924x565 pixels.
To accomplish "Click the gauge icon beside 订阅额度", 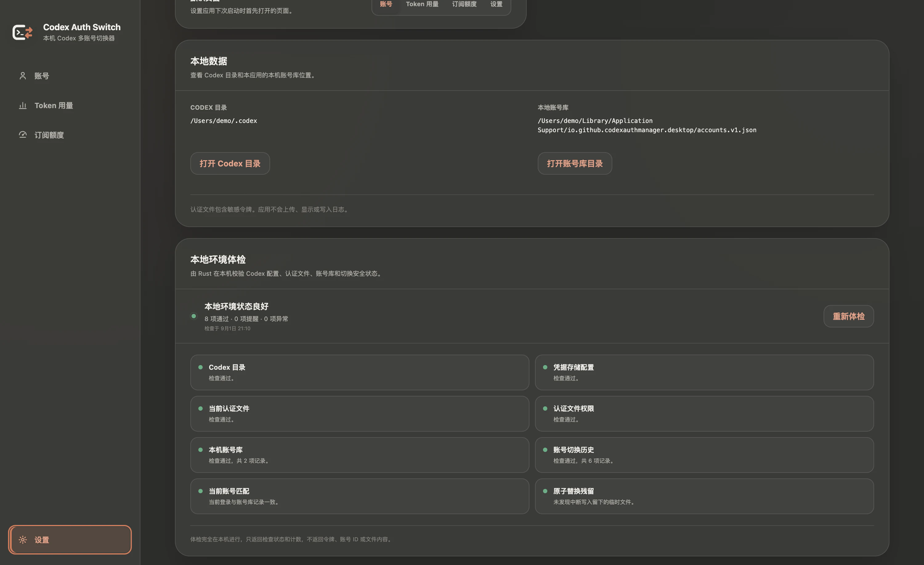I will [x=23, y=135].
